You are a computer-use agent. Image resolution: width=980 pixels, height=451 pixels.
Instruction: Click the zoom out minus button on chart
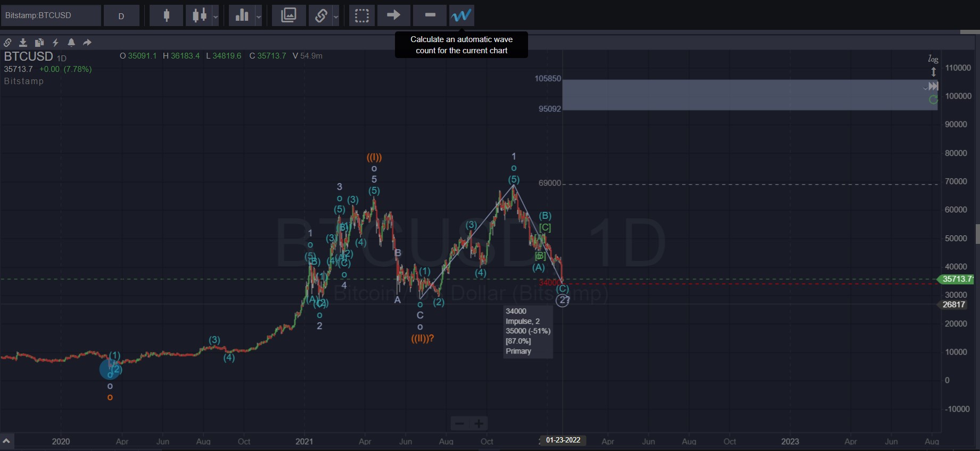[459, 424]
